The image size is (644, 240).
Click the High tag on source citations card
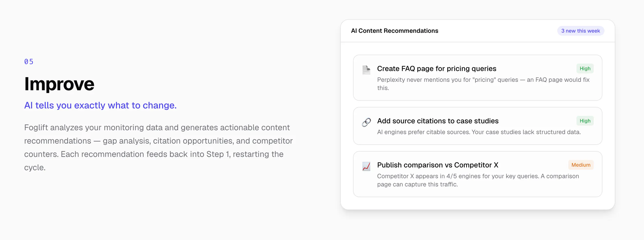click(585, 121)
